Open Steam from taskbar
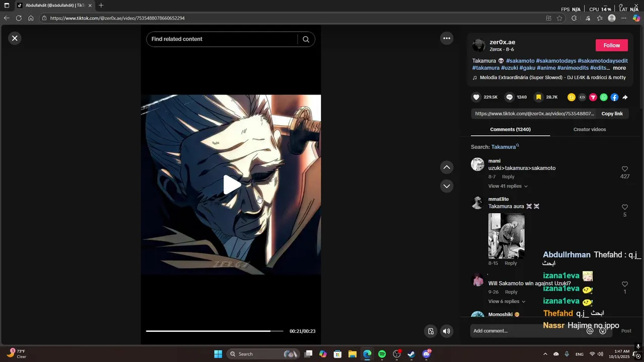This screenshot has width=644, height=362. 411,354
